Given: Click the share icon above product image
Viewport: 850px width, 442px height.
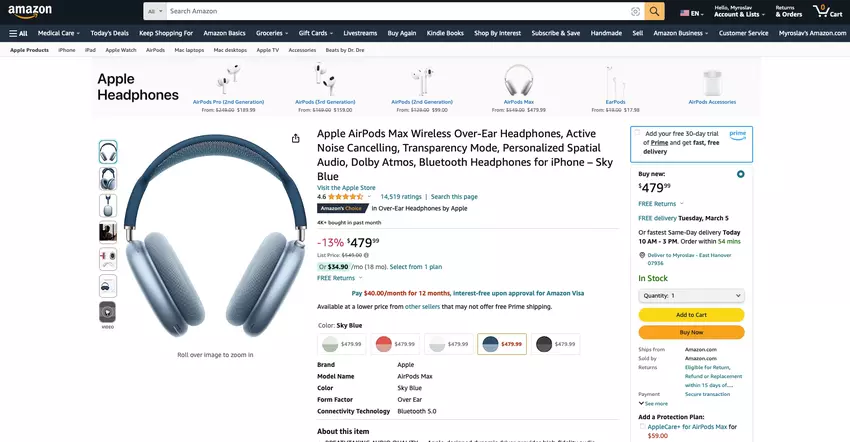Looking at the screenshot, I should [x=295, y=139].
